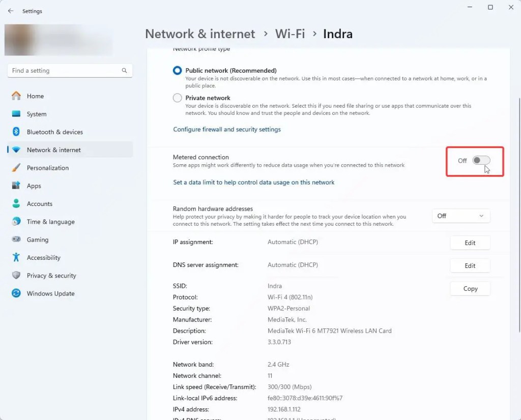This screenshot has height=420, width=521.
Task: Open Configure firewall and security settings link
Action: [227, 130]
